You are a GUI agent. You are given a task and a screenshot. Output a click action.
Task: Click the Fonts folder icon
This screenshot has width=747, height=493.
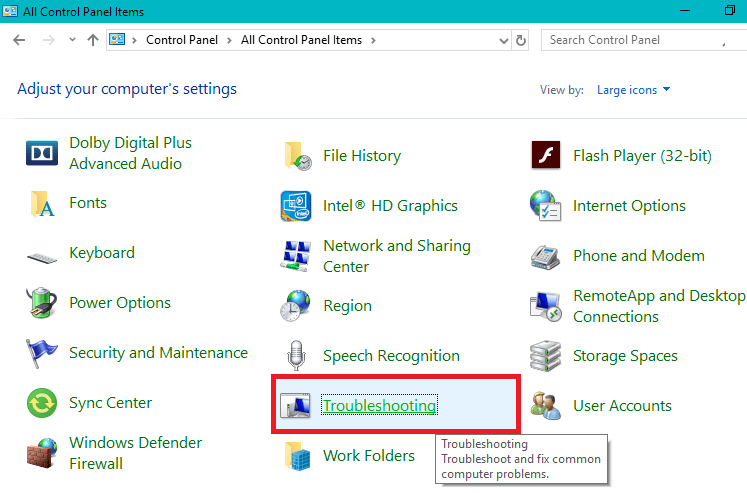(42, 204)
